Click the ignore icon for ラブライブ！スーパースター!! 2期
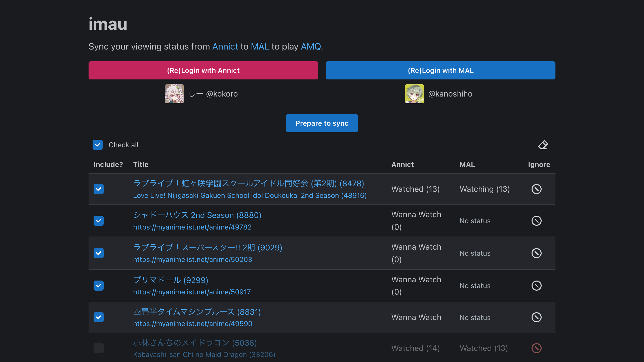The width and height of the screenshot is (644, 362). point(536,253)
